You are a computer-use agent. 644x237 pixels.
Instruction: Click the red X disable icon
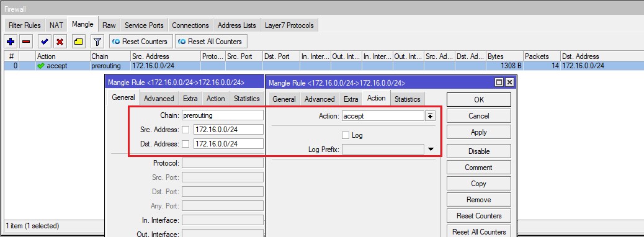(60, 42)
